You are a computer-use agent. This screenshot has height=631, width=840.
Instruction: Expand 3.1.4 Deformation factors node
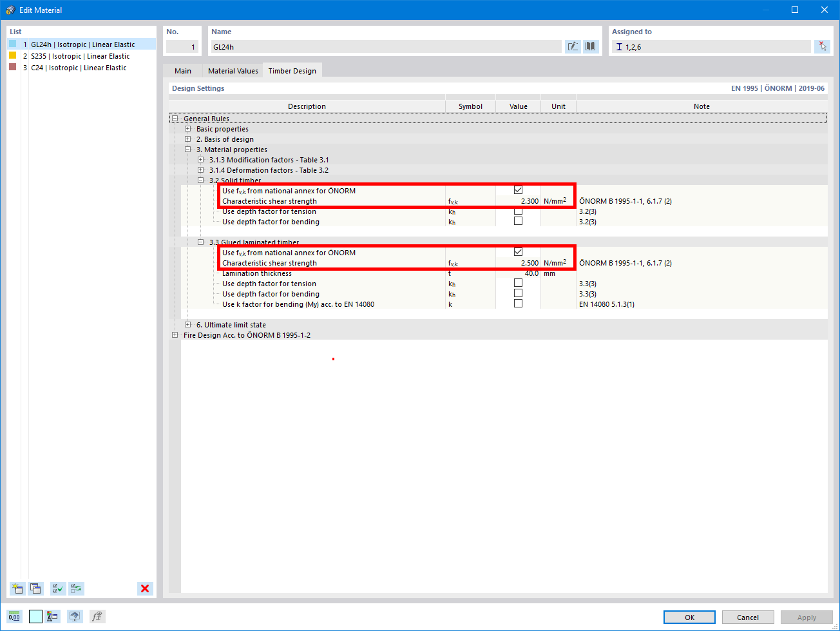click(x=200, y=170)
